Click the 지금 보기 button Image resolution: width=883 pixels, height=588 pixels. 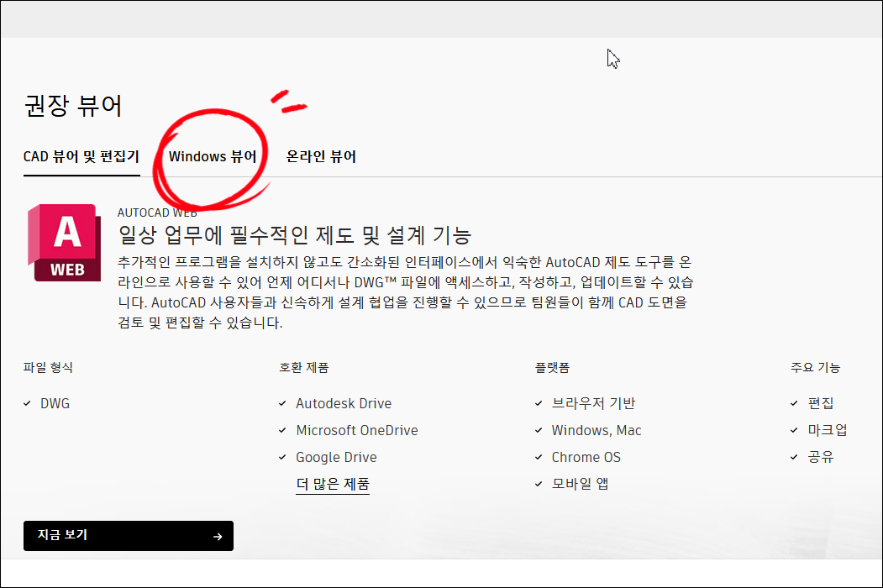(x=129, y=536)
